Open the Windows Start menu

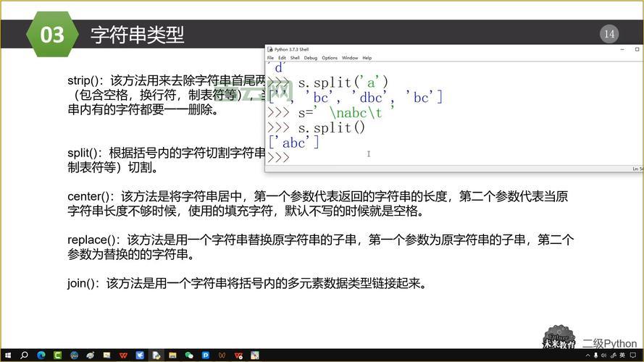[7, 355]
